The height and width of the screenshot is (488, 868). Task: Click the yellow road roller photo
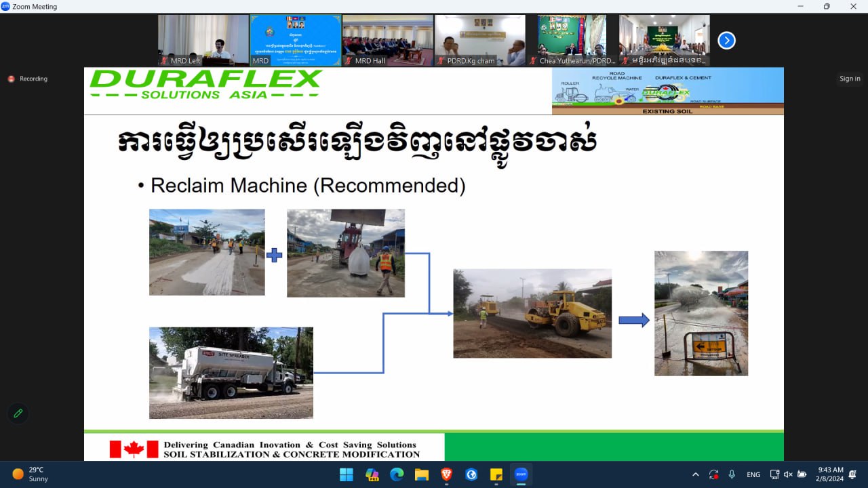click(532, 314)
